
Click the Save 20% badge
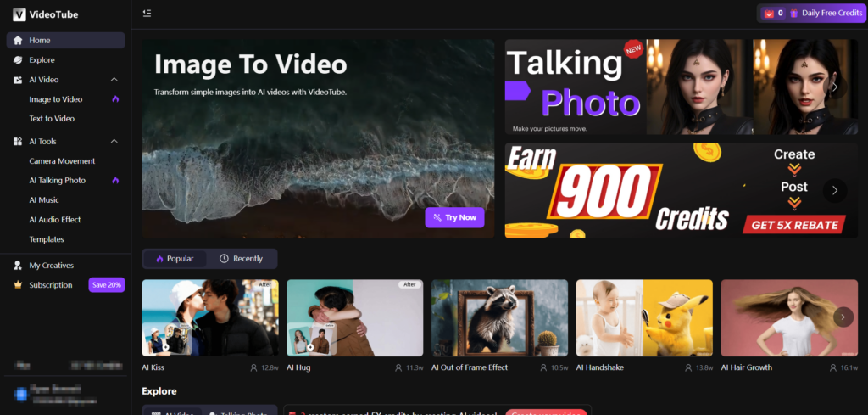pos(107,285)
